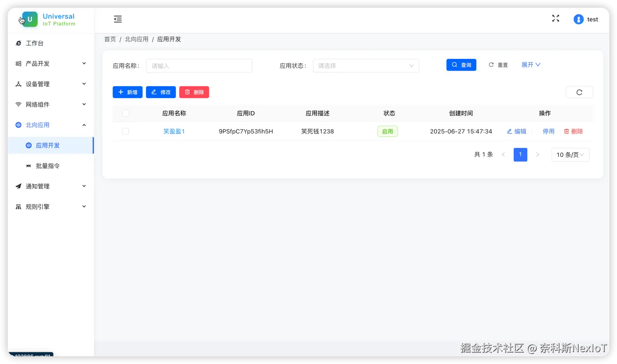Screen dimensions: 617x364
Task: Navigate to 首页 in the breadcrumb
Action: pyautogui.click(x=110, y=39)
